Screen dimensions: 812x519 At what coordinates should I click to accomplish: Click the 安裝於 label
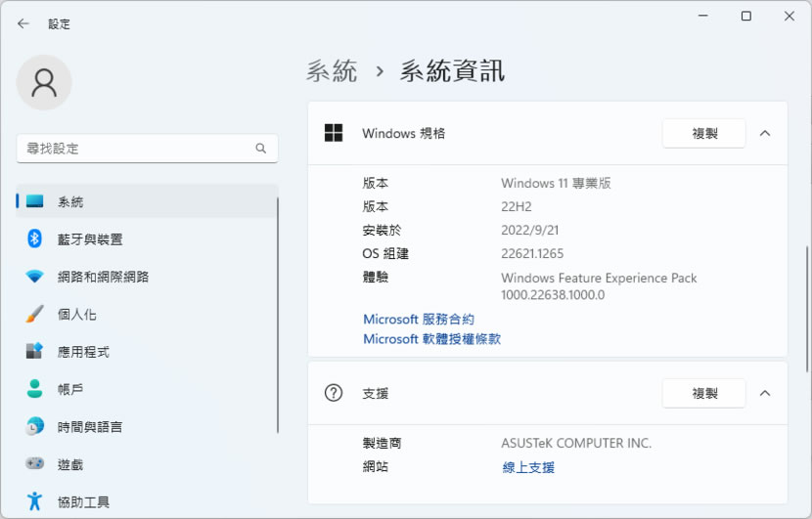click(382, 231)
